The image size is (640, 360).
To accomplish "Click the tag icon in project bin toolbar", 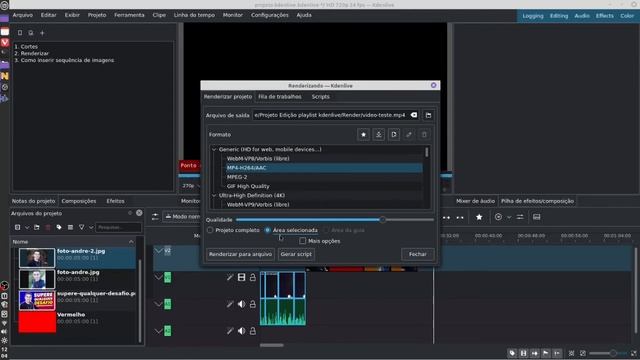I will point(59,227).
